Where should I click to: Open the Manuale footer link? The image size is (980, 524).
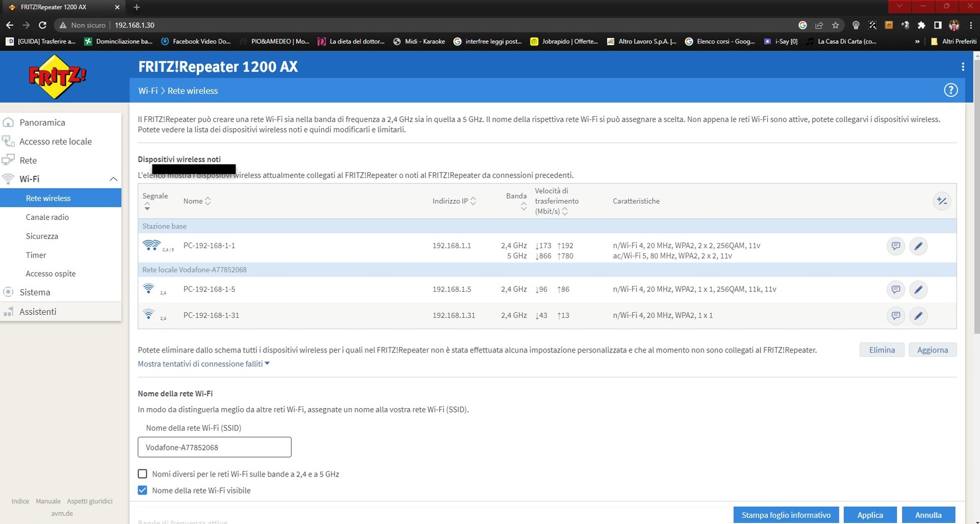pos(48,501)
